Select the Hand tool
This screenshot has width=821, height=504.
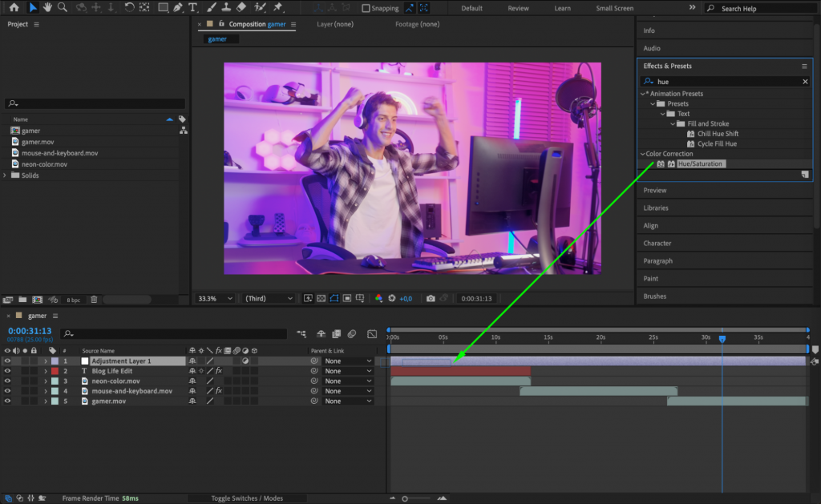[47, 8]
